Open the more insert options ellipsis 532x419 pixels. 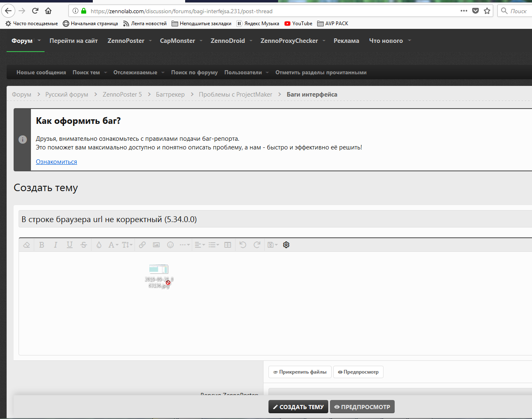(x=185, y=245)
